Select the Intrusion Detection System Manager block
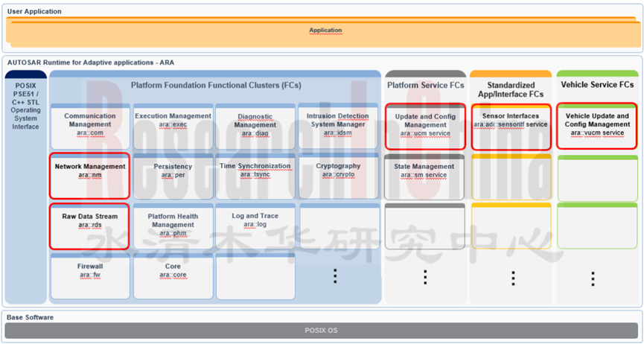This screenshot has height=344, width=644. point(339,126)
